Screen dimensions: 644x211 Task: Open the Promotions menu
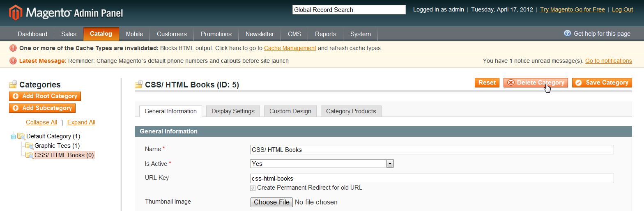pyautogui.click(x=216, y=34)
